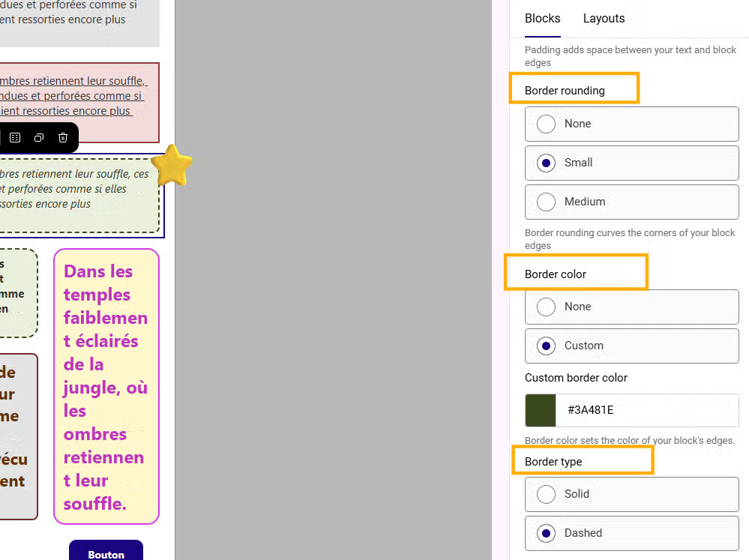This screenshot has width=749, height=560.
Task: Open the dark green border color swatch
Action: 541,410
